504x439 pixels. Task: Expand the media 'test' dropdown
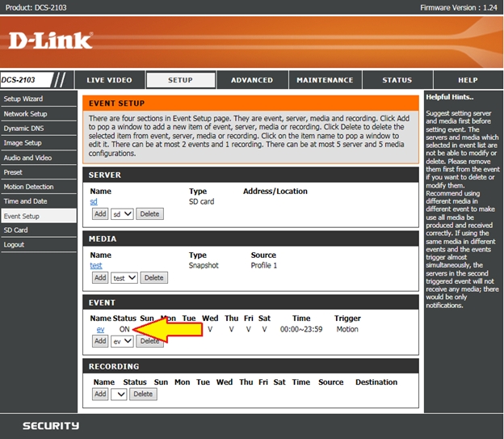[x=124, y=277]
